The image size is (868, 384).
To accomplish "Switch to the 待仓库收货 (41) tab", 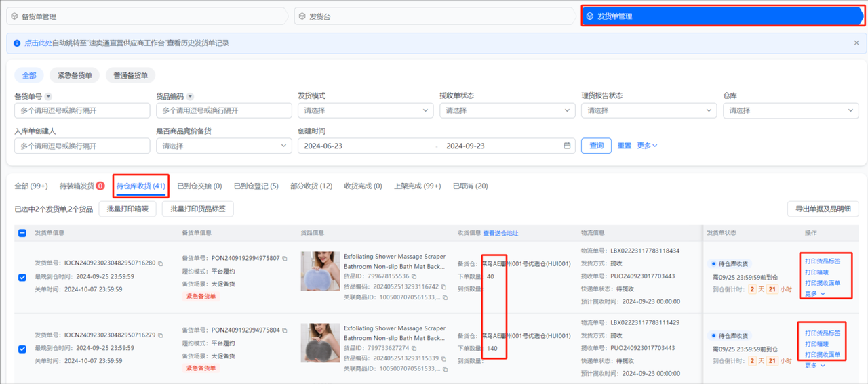I will (x=141, y=186).
